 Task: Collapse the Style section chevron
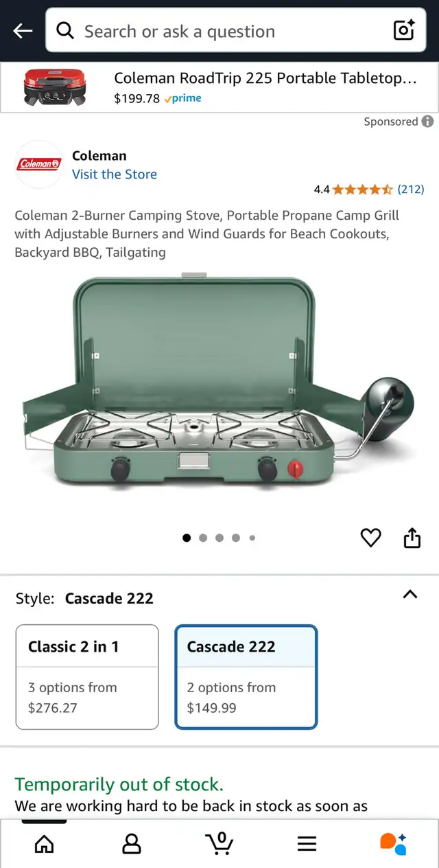(x=410, y=595)
